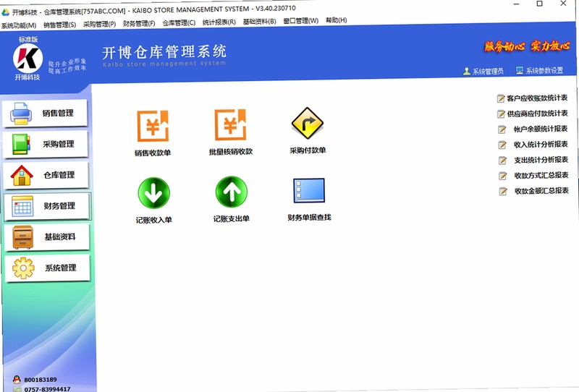
Task: Click the printer icon beside 销售管理
Action: point(21,114)
